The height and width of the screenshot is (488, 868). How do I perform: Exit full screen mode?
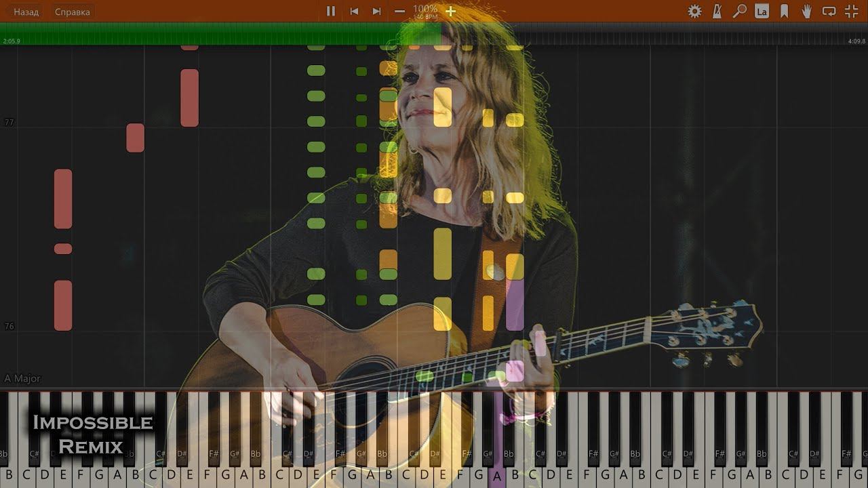[x=852, y=11]
